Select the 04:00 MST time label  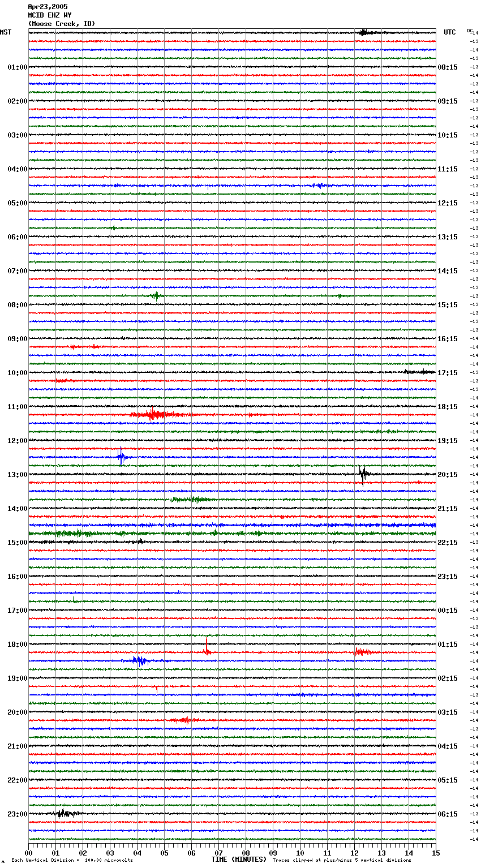tap(18, 169)
